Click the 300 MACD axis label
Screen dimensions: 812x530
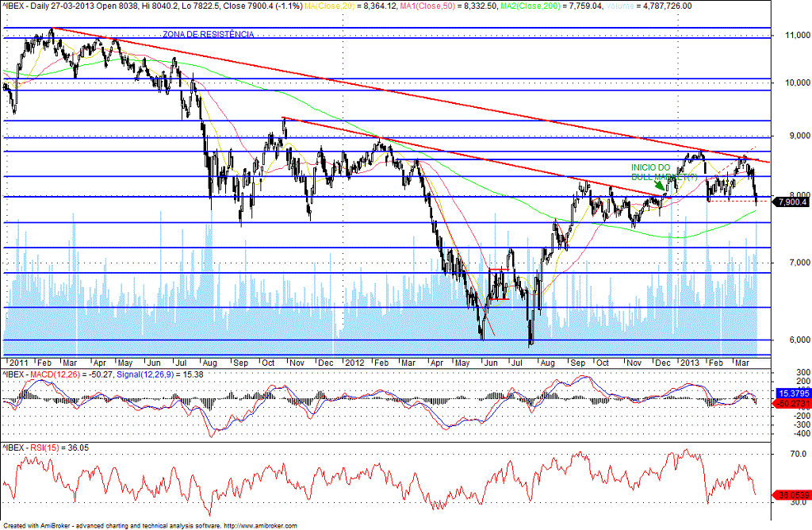pos(804,372)
